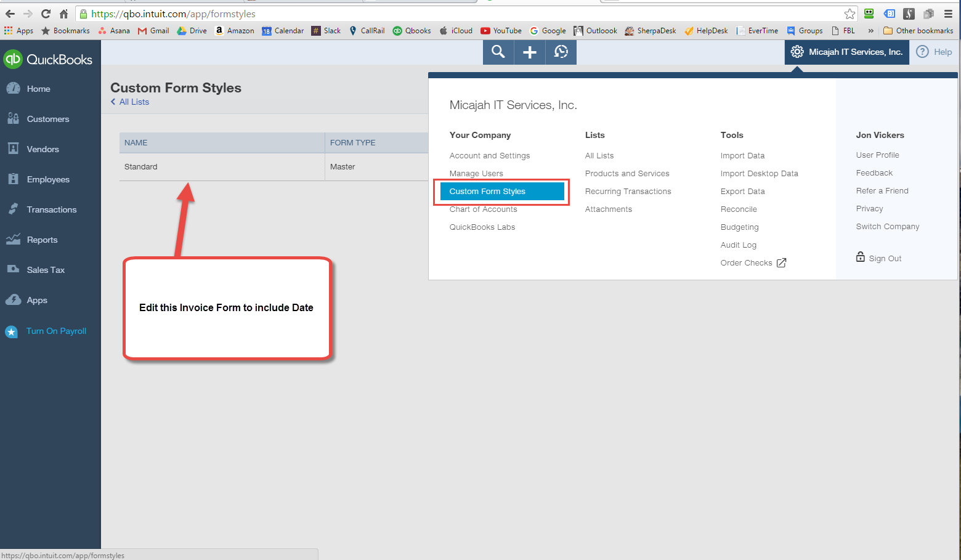This screenshot has width=961, height=560.
Task: Open the Reports section
Action: (x=42, y=239)
